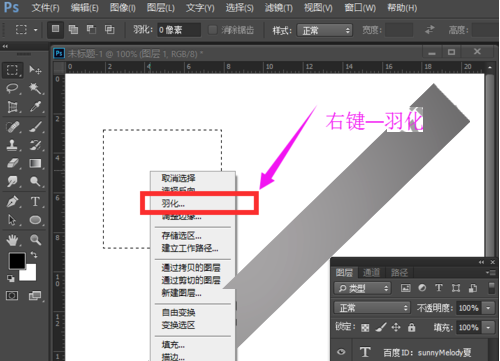The width and height of the screenshot is (500, 361).
Task: Select the Horizontal Type tool
Action: pyautogui.click(x=35, y=202)
